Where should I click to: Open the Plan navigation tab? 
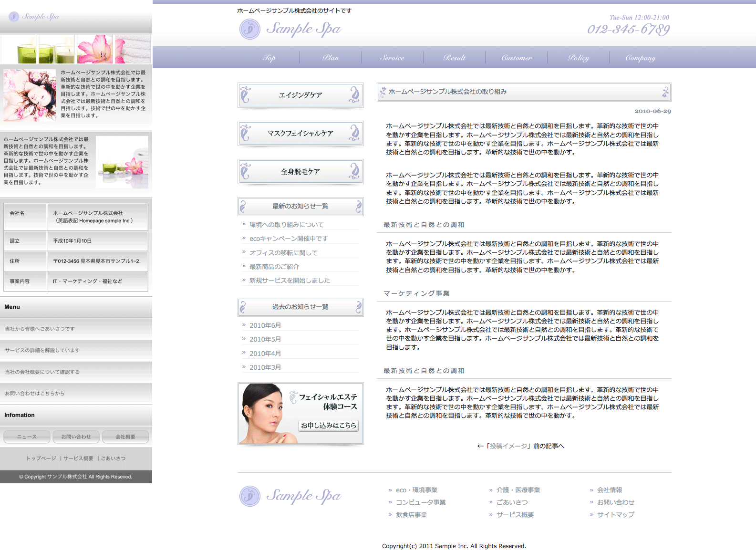point(330,58)
